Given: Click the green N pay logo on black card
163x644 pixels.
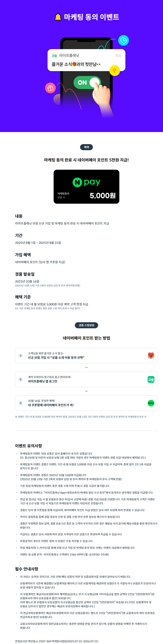Looking at the screenshot, I should pyautogui.click(x=86, y=182).
